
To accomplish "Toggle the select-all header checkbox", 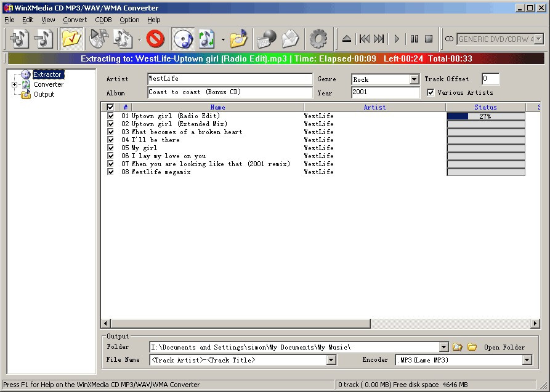I will tap(110, 107).
